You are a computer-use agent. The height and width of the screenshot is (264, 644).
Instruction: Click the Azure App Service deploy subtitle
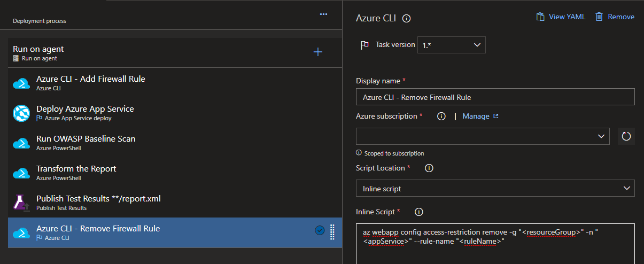click(78, 118)
